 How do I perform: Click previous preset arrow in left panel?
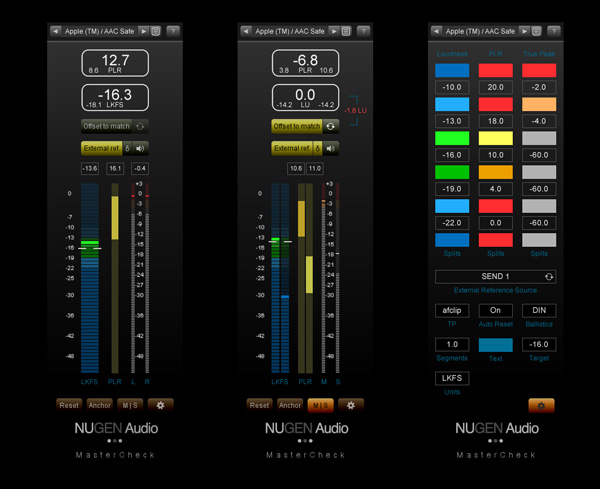[55, 31]
